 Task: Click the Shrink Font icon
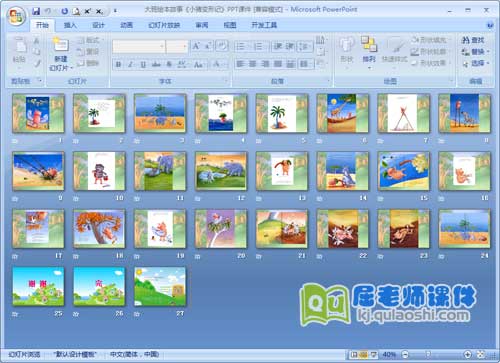coord(208,46)
